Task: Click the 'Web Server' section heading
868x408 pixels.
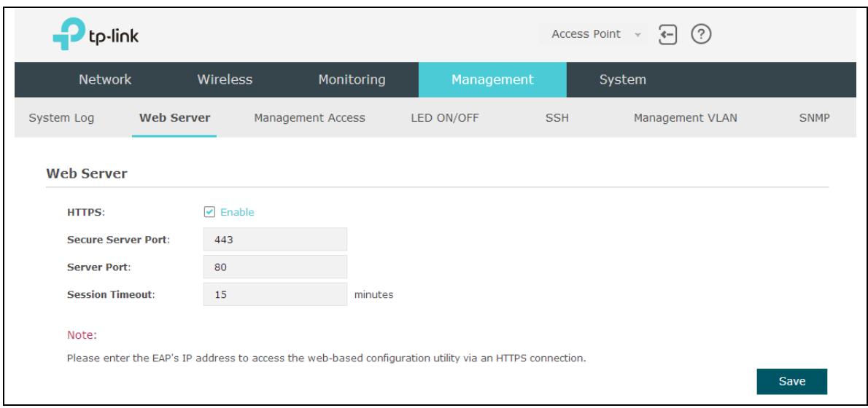Action: tap(86, 173)
